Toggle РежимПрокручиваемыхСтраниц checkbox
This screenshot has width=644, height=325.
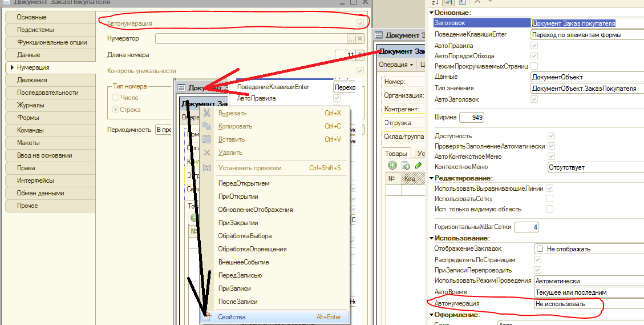coord(534,66)
